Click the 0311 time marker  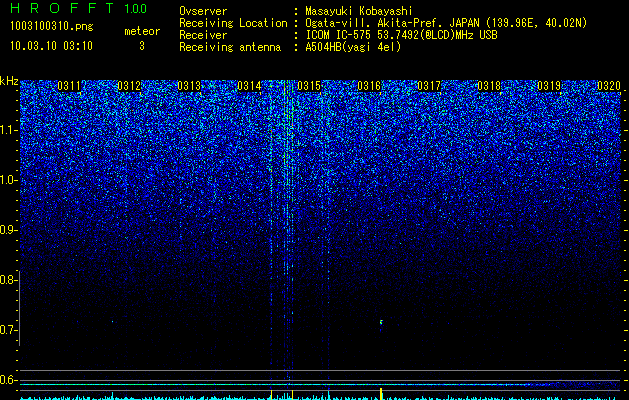point(69,86)
